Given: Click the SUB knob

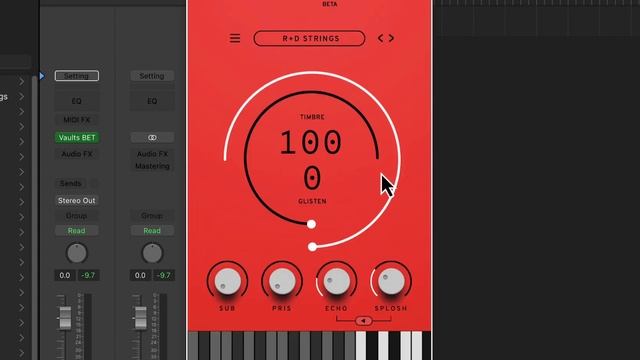Looking at the screenshot, I should 227,282.
